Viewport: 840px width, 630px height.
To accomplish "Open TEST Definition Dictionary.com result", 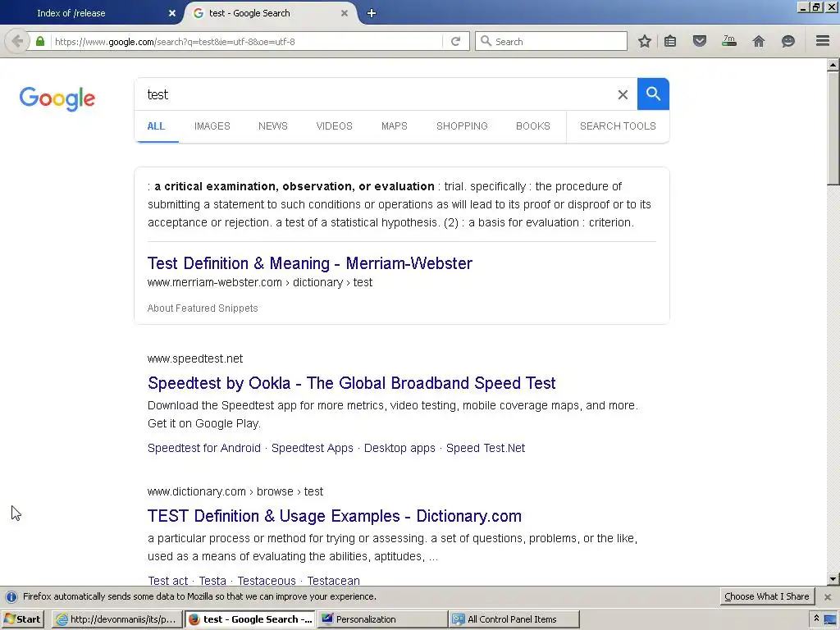I will pos(335,516).
